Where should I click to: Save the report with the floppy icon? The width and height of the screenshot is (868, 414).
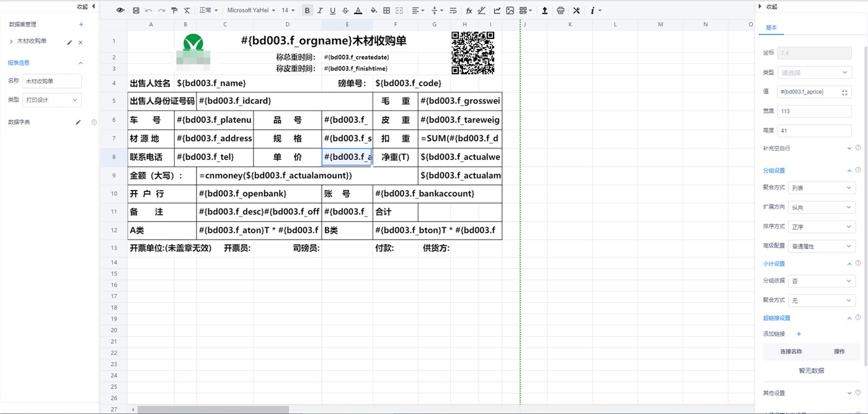tap(136, 11)
